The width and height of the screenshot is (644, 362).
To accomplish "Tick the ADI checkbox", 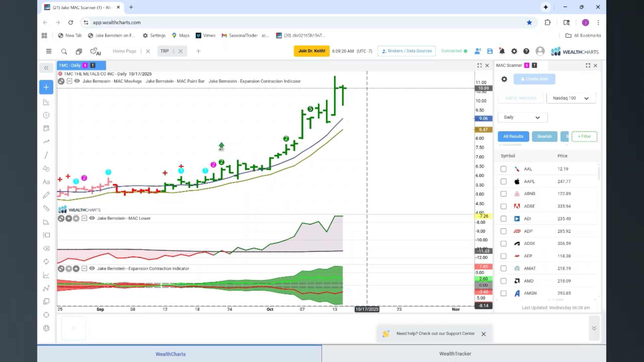I will click(503, 219).
